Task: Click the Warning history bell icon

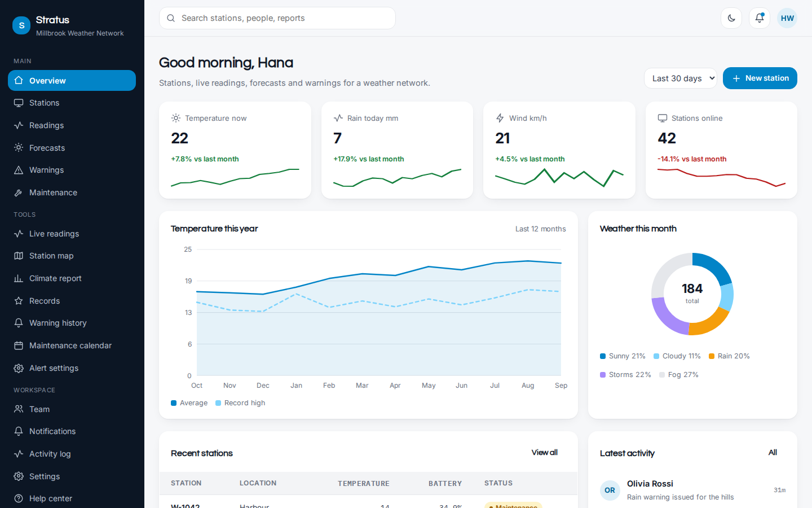Action: pos(19,323)
